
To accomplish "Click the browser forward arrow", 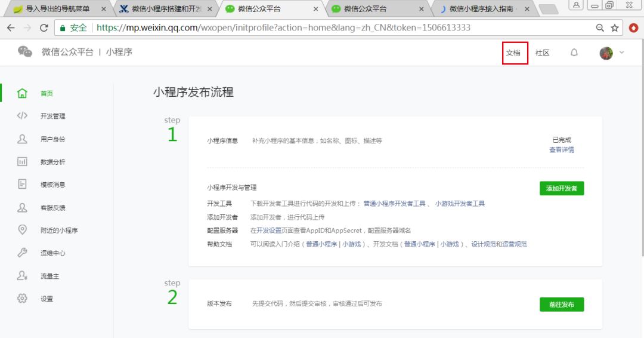I will 27,28.
